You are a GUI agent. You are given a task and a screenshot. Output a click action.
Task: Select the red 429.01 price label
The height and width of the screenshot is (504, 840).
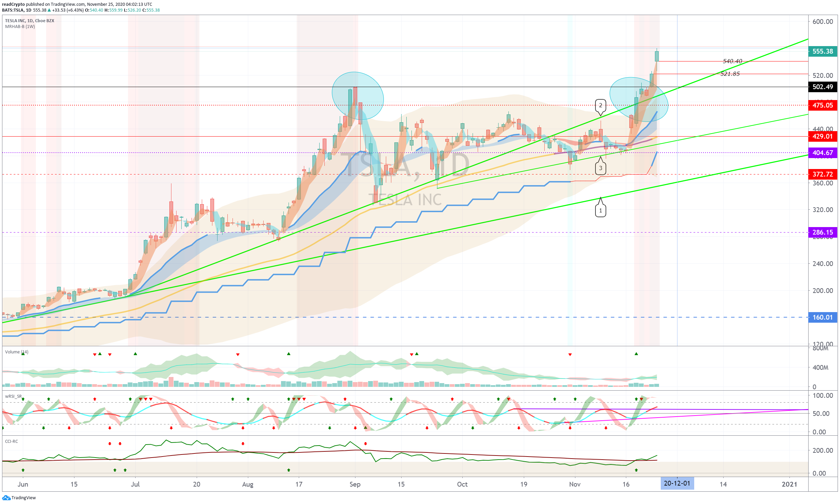pos(823,136)
